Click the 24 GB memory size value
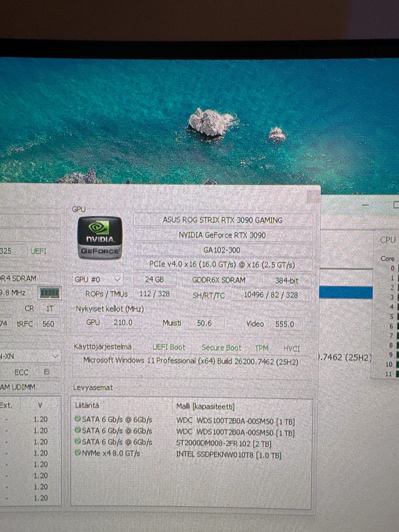This screenshot has width=399, height=532. click(x=154, y=280)
